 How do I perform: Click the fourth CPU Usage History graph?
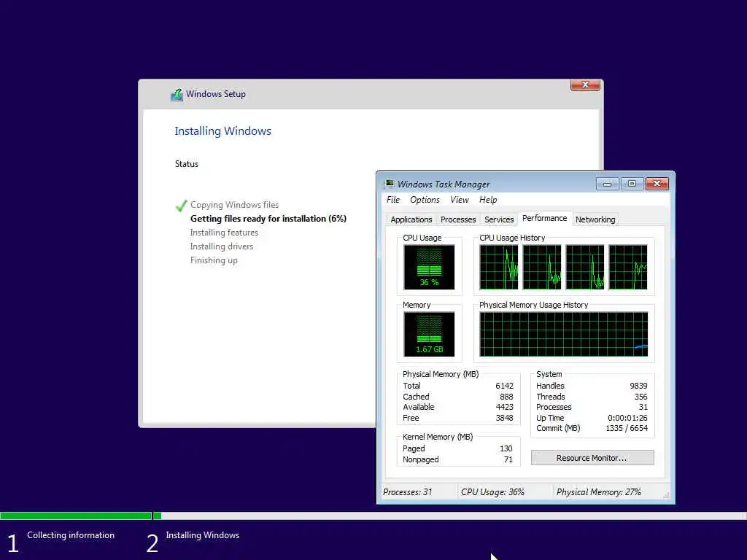[628, 267]
